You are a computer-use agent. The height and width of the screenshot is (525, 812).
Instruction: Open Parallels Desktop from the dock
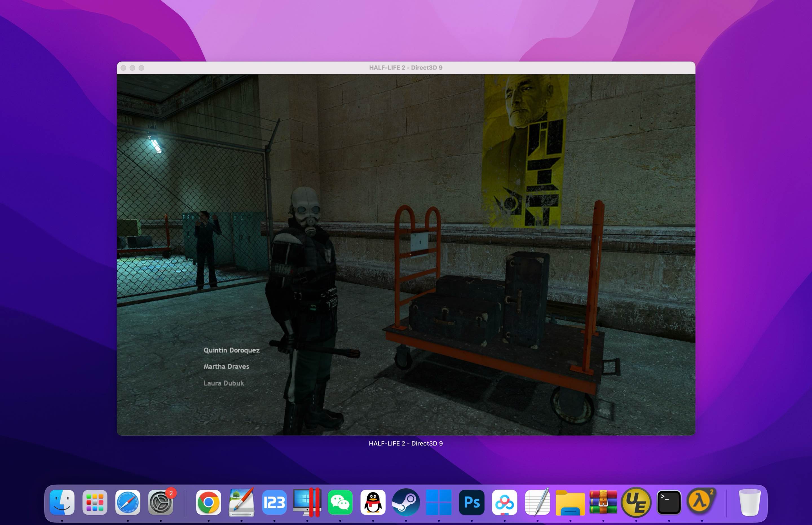(307, 502)
